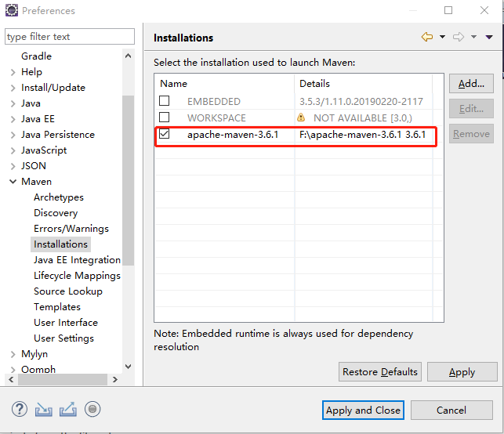Screen dimensions: 504x434
Task: Click tree scrollbar up arrow
Action: pyautogui.click(x=129, y=56)
